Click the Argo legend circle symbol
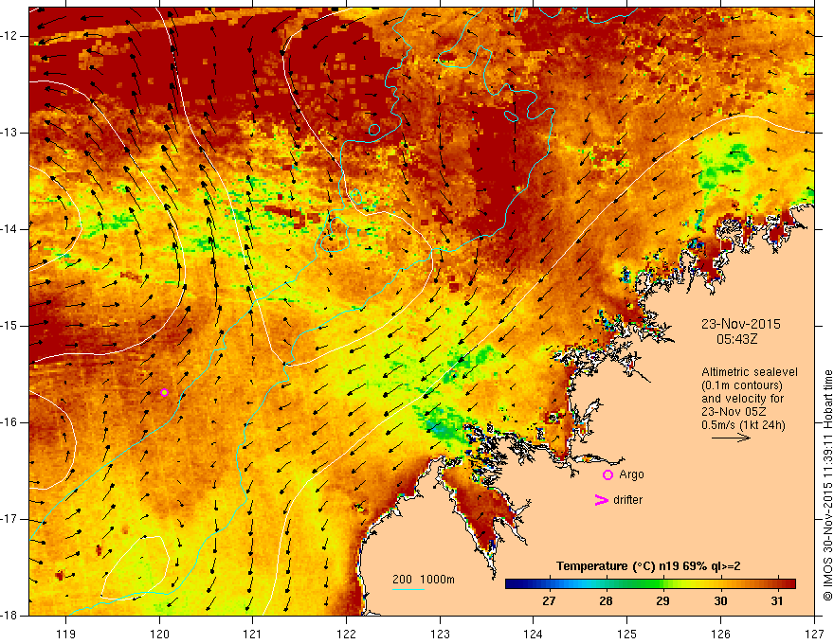The width and height of the screenshot is (834, 644). 607,475
